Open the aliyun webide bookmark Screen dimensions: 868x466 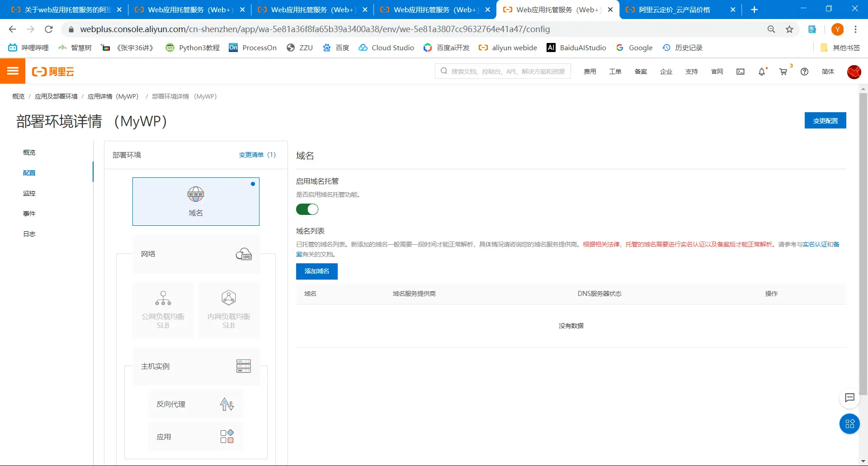[x=508, y=48]
